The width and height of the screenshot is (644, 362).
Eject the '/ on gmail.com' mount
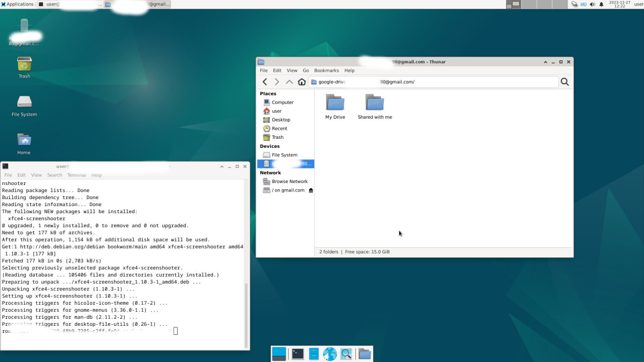(x=310, y=190)
